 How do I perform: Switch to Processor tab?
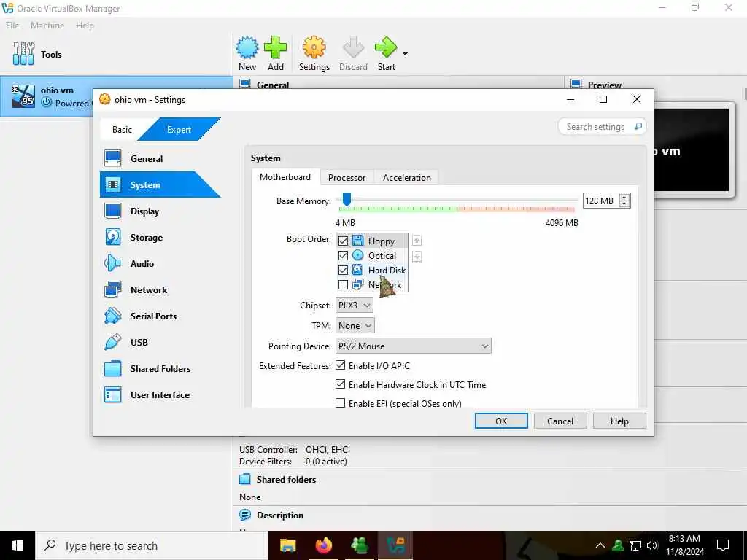[347, 178]
